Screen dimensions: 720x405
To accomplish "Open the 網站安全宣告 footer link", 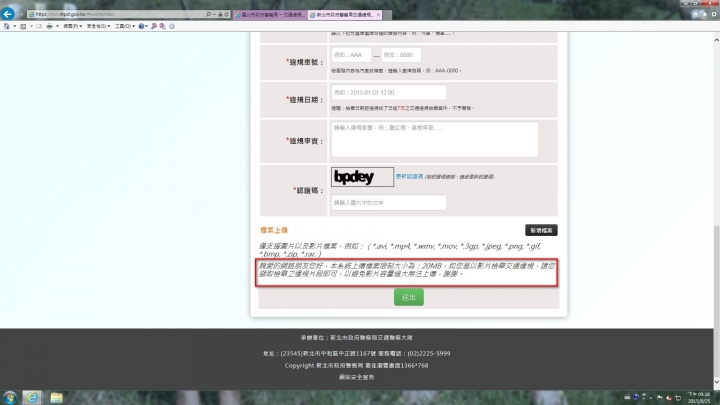I will click(356, 377).
